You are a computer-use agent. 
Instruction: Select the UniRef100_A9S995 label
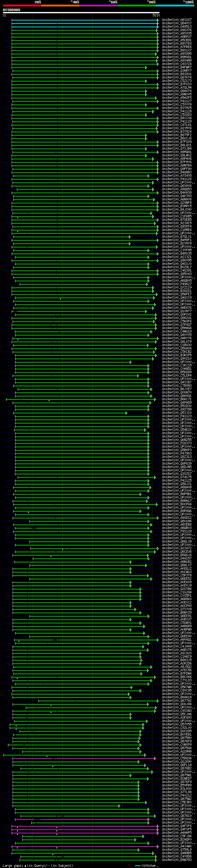tap(177, 54)
